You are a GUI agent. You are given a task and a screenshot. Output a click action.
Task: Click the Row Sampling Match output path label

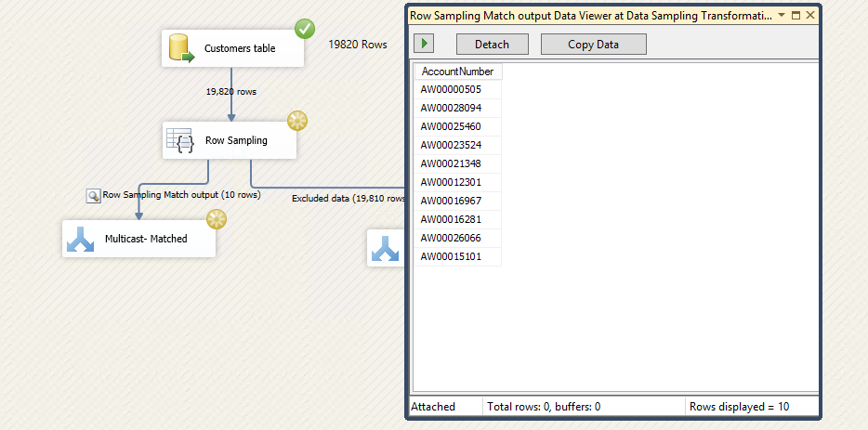coord(181,195)
